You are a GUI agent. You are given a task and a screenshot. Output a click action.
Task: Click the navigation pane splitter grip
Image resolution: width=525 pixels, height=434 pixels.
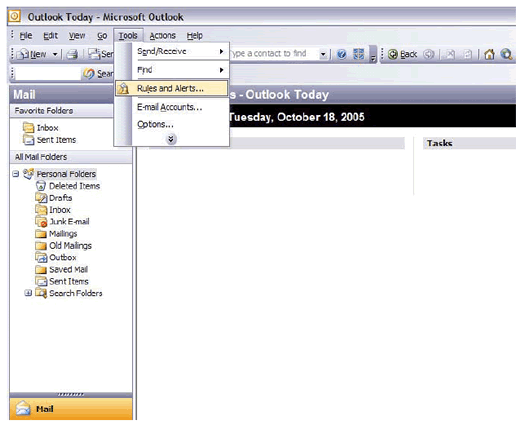pyautogui.click(x=71, y=394)
